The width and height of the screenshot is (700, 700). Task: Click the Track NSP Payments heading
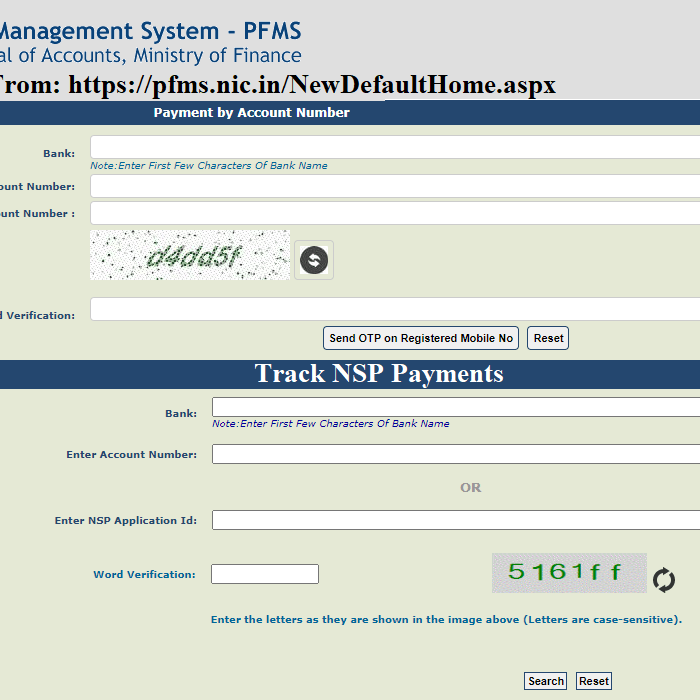pos(379,374)
